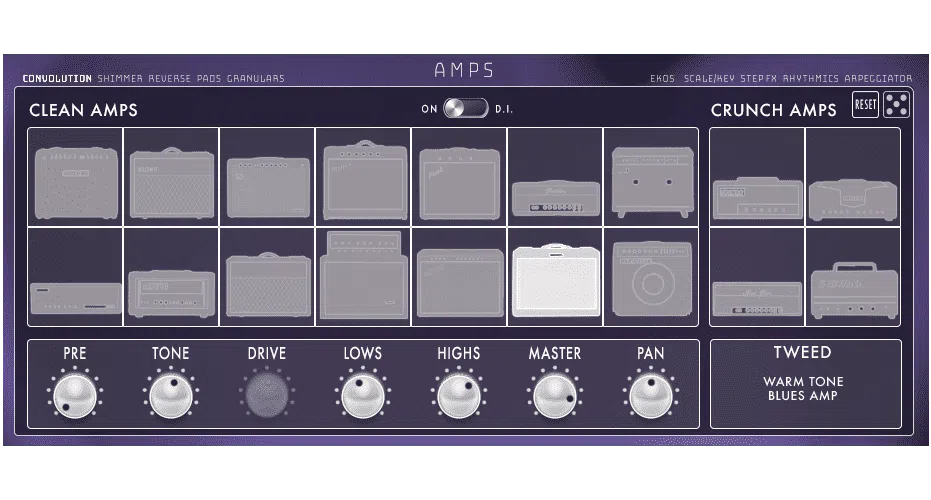The width and height of the screenshot is (931, 500).
Task: Open the Shimmer tab
Action: click(120, 78)
